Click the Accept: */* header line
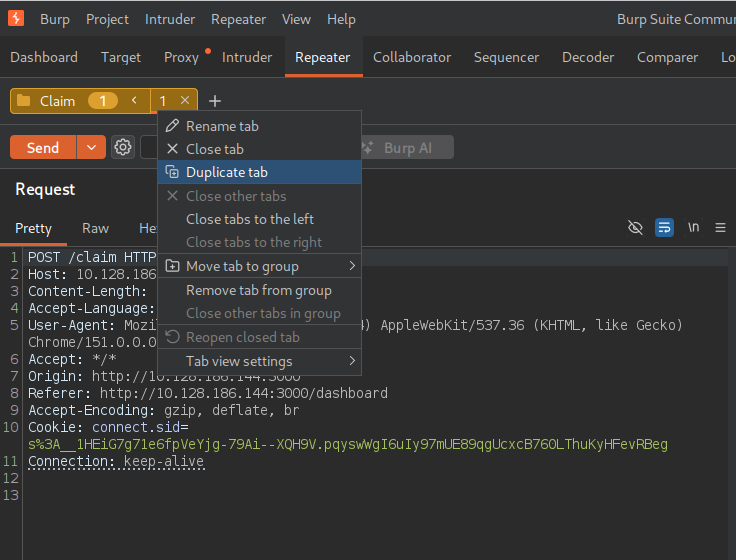Image resolution: width=736 pixels, height=560 pixels. click(x=72, y=359)
